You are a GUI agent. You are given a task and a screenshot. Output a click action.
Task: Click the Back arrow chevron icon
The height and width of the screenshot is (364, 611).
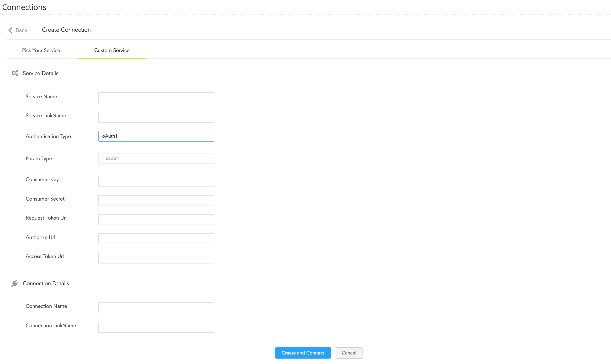10,30
